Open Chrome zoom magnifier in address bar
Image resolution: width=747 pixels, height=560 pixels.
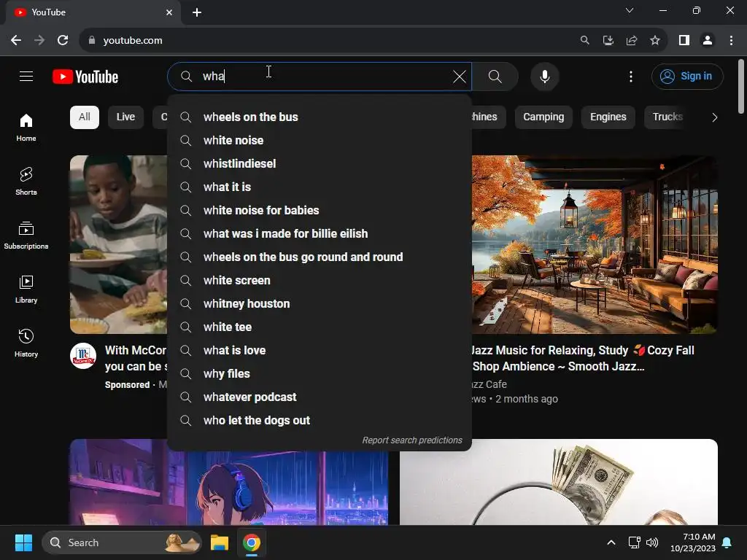pos(584,41)
